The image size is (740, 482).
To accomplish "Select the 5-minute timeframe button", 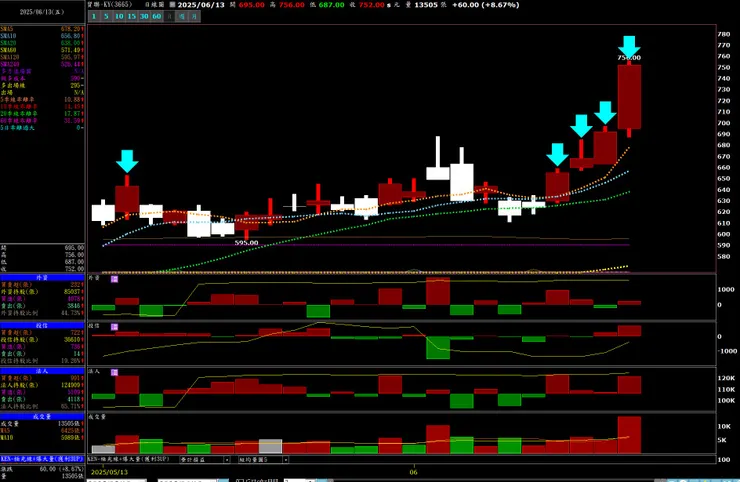I will pos(106,17).
